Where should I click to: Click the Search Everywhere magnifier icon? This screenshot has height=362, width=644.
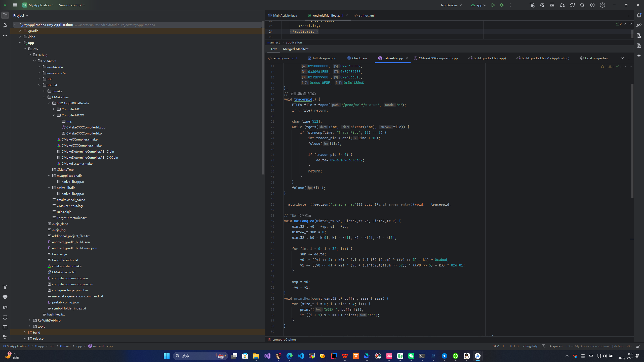(582, 5)
